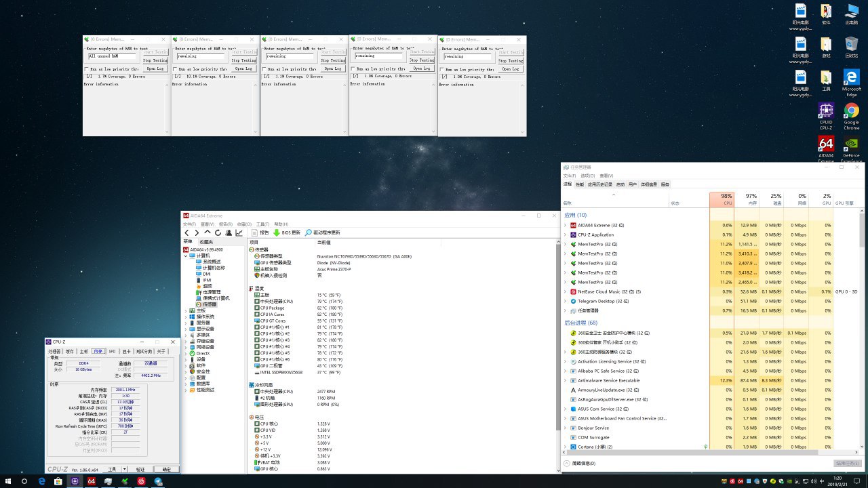The width and height of the screenshot is (868, 488).
Task: Click Windows Start button on taskbar
Action: click(7, 481)
